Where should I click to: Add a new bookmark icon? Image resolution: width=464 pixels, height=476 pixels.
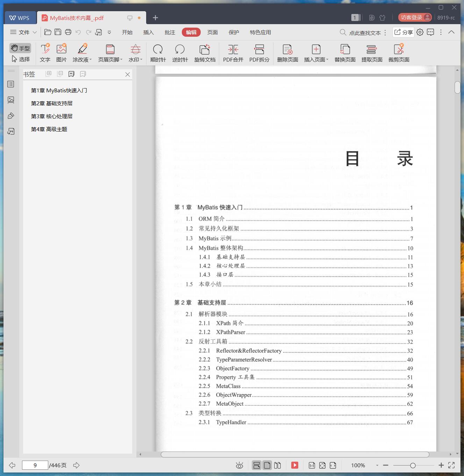pyautogui.click(x=71, y=74)
